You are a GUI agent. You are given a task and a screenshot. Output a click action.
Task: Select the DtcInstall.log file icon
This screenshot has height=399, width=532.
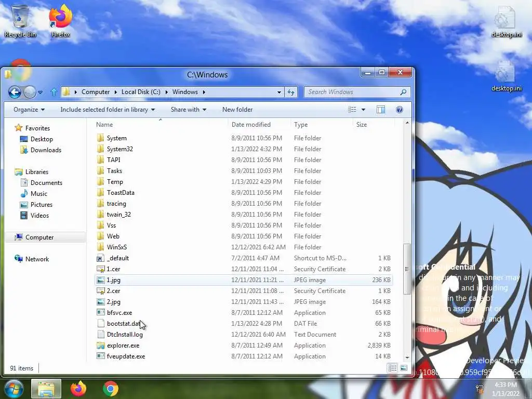(100, 335)
